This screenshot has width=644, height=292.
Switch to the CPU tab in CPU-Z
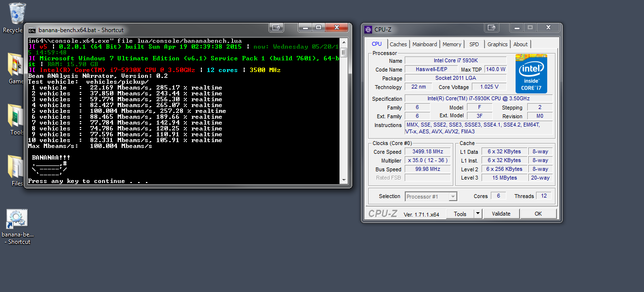376,44
